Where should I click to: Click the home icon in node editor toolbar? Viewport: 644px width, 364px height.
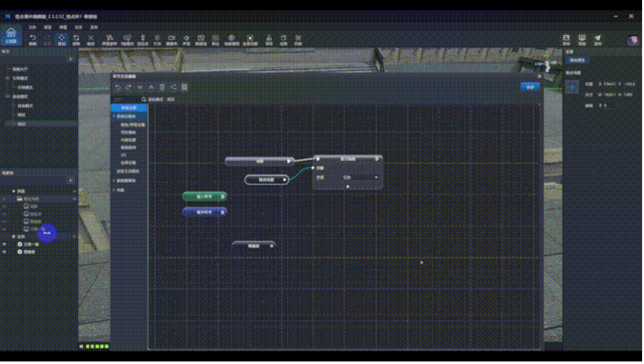151,87
